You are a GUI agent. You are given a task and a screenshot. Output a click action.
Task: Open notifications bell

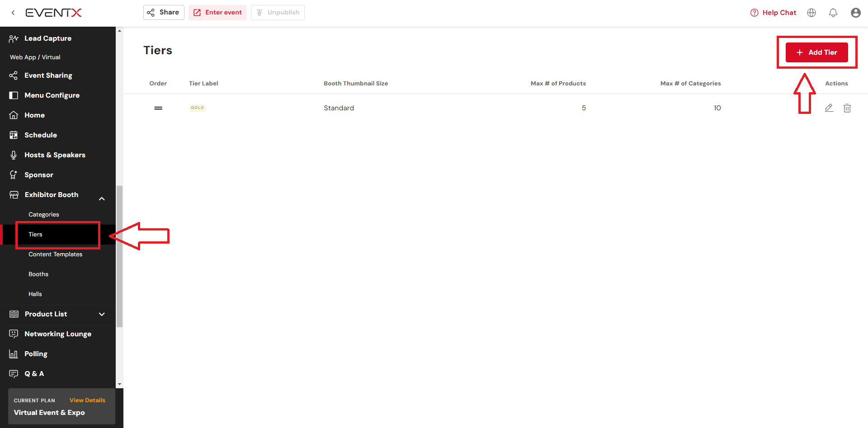click(x=833, y=13)
